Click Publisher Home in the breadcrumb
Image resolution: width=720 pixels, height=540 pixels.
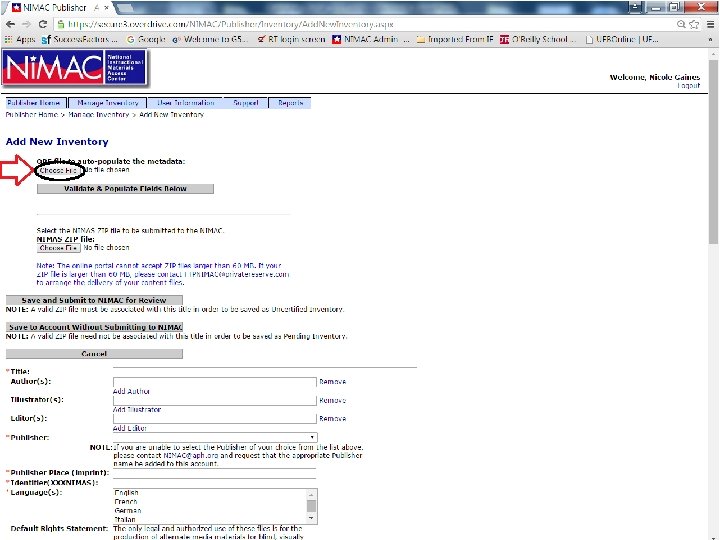pos(32,115)
